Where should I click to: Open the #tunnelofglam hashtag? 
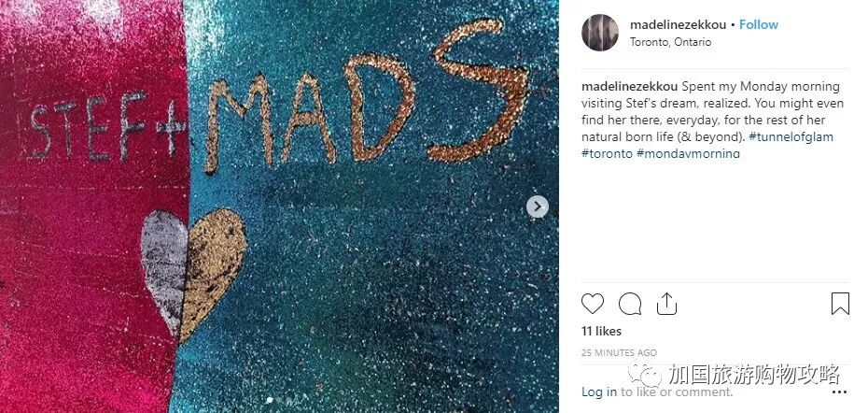tap(791, 137)
